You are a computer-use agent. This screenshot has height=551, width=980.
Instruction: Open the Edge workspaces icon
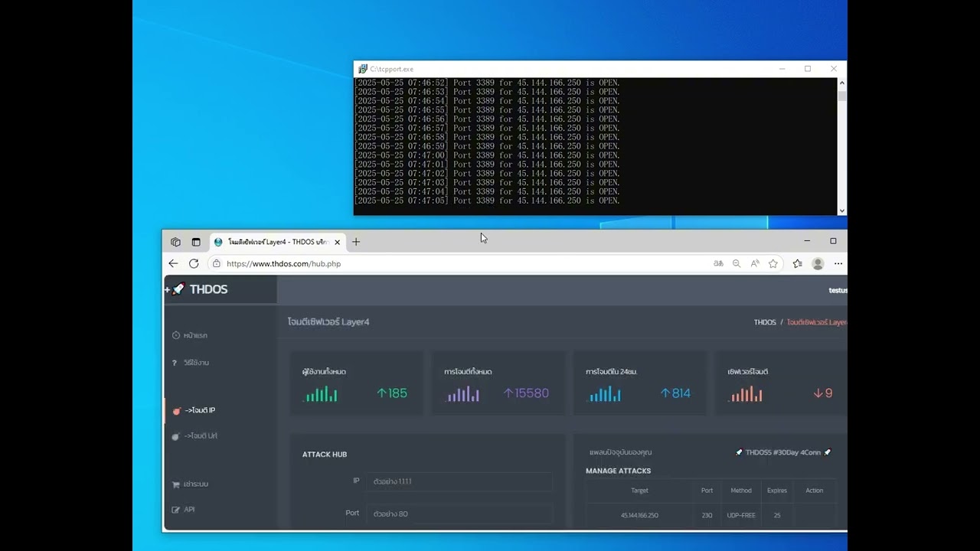[x=175, y=242]
